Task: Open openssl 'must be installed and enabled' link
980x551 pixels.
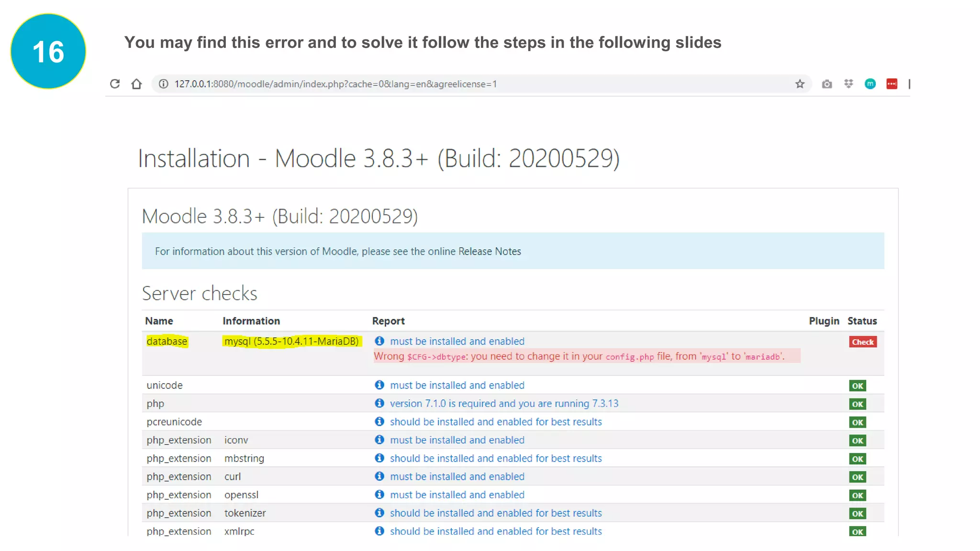Action: coord(457,495)
